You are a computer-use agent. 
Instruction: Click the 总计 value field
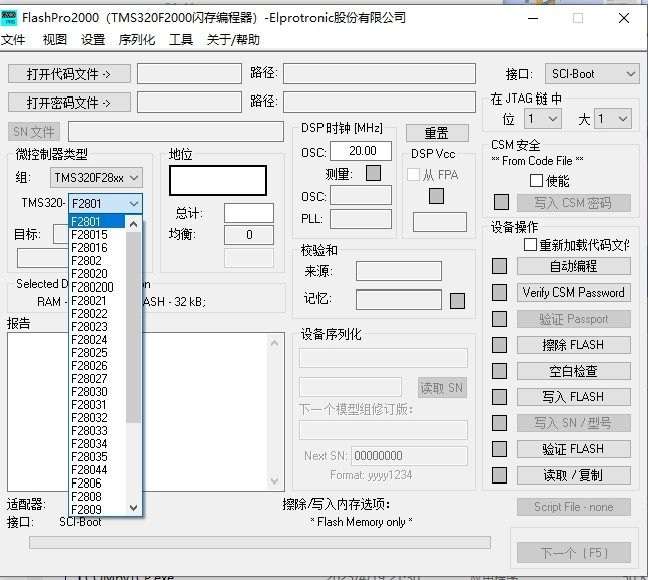point(249,213)
